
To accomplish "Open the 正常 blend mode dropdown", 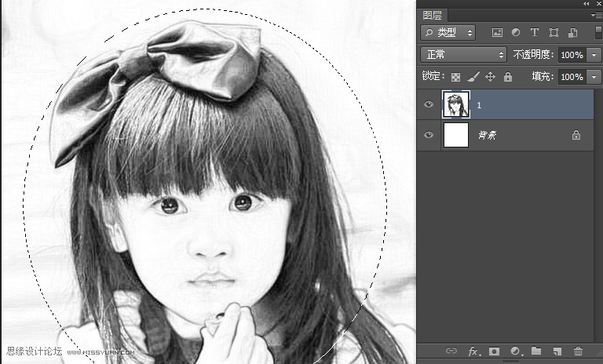I will [464, 55].
